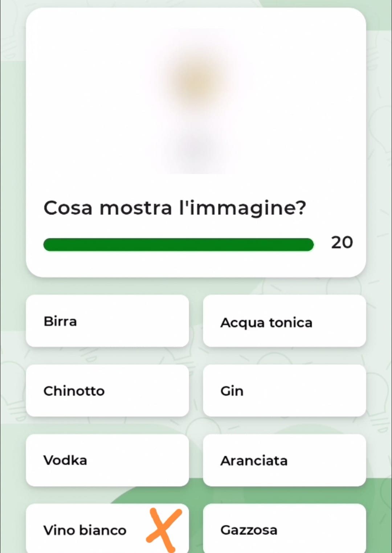Click the timer number 20

[342, 242]
